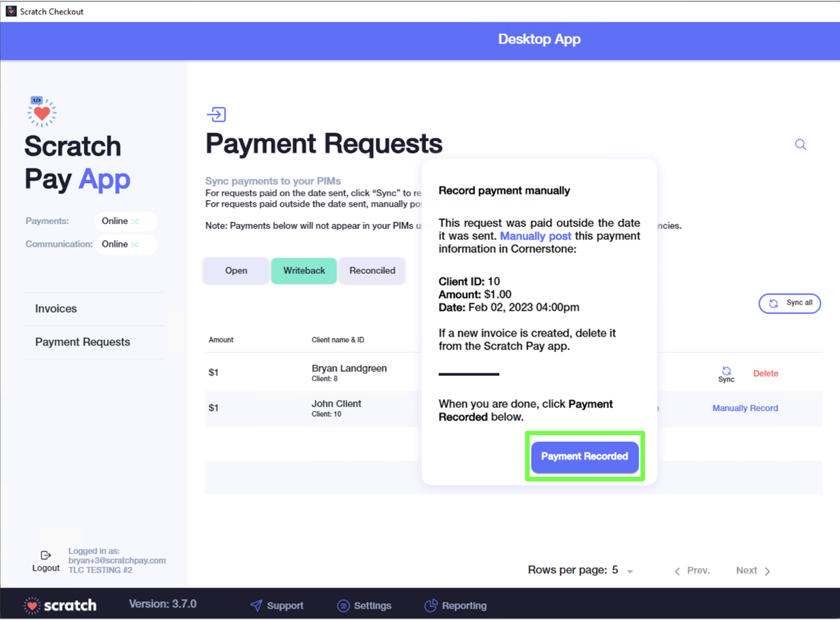Open Settings from the footer bar
This screenshot has width=840, height=620.
[x=364, y=605]
